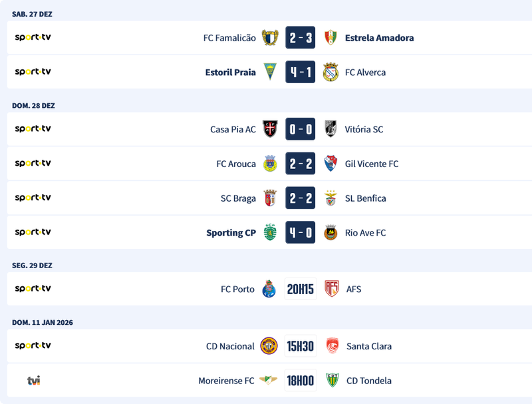Click the FC Famalicão club crest

click(x=269, y=38)
